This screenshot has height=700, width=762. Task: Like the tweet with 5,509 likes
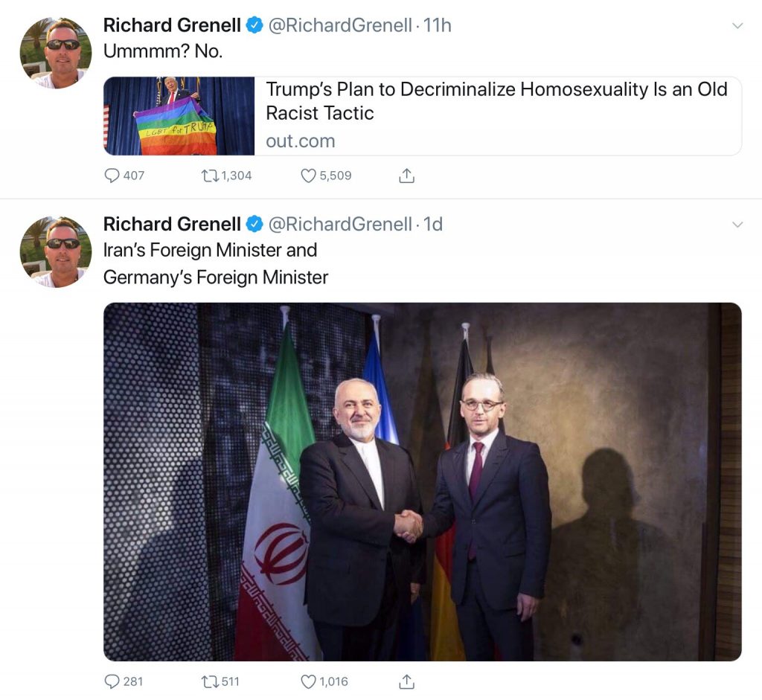click(x=309, y=176)
